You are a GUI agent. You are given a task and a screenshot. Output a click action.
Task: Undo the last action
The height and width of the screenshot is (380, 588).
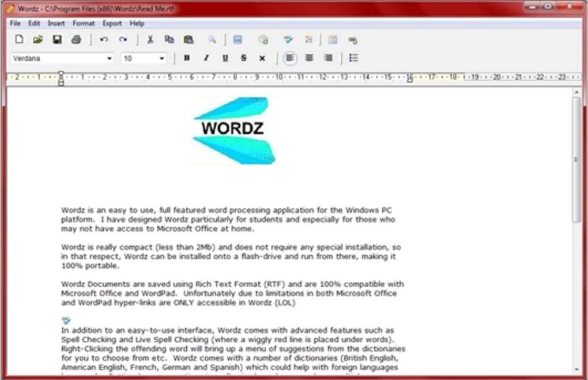tap(104, 40)
